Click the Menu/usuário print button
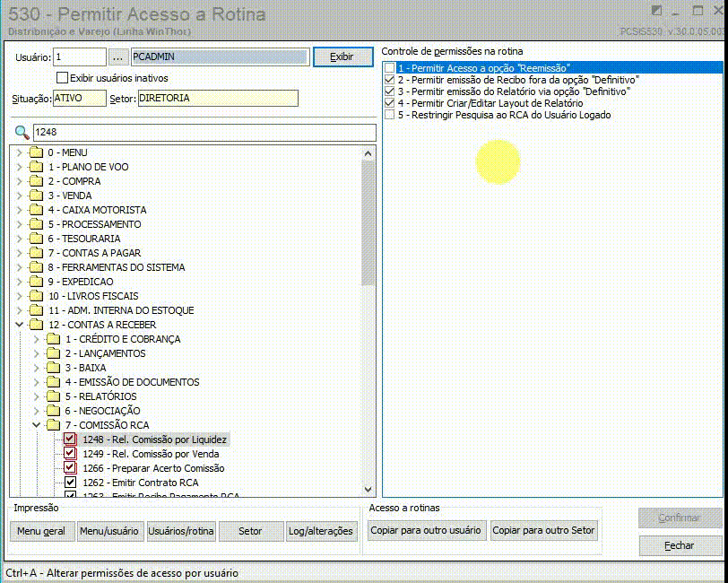 [x=109, y=532]
